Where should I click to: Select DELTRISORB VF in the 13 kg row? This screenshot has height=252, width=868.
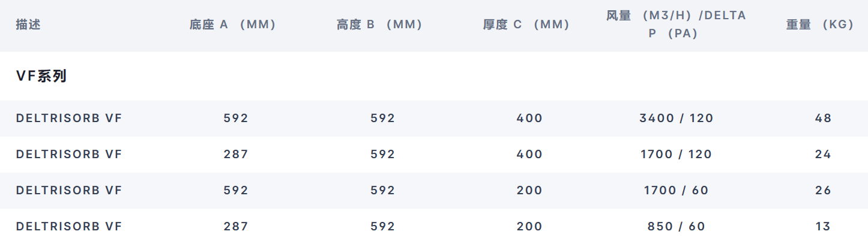pyautogui.click(x=69, y=227)
